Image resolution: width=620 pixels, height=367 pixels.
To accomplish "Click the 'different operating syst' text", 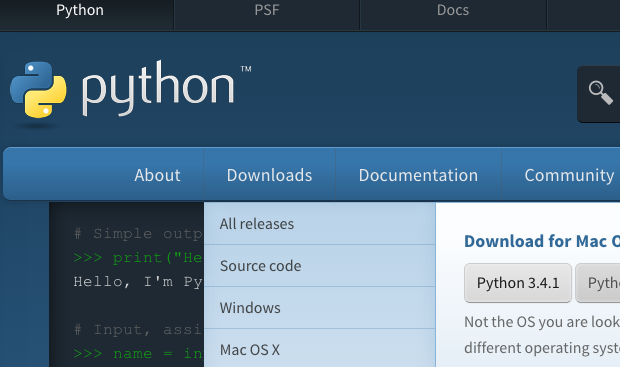I will pyautogui.click(x=542, y=348).
